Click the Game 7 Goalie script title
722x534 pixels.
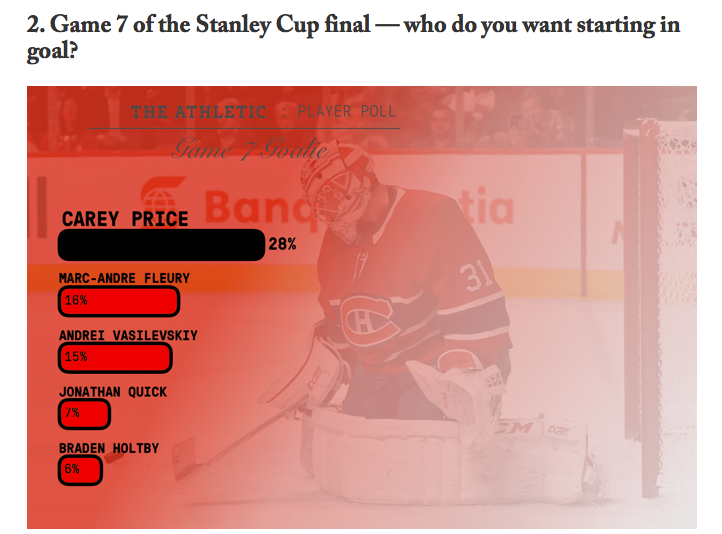(250, 149)
